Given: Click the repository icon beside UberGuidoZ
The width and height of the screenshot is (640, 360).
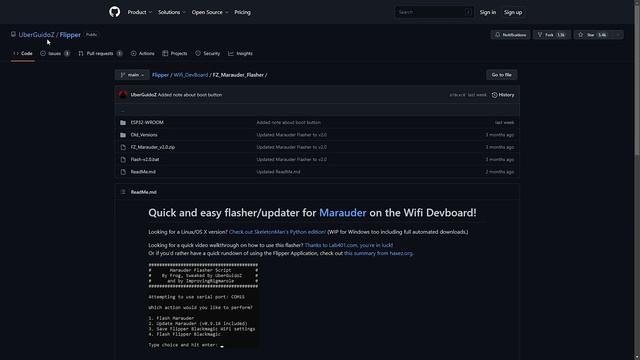Looking at the screenshot, I should pos(13,34).
